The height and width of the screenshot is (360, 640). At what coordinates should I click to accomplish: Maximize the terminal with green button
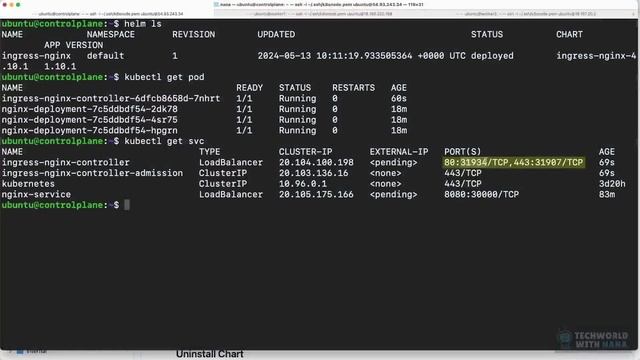[x=18, y=4]
